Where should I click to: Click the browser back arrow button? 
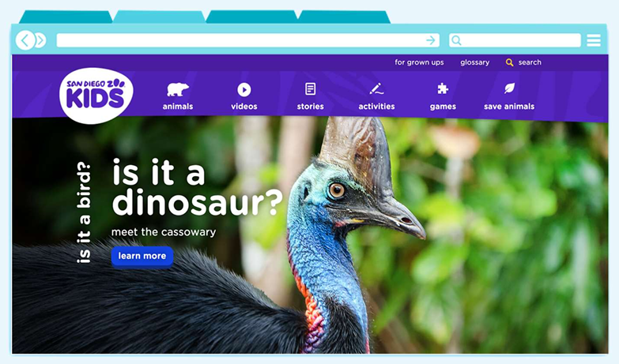pyautogui.click(x=25, y=40)
